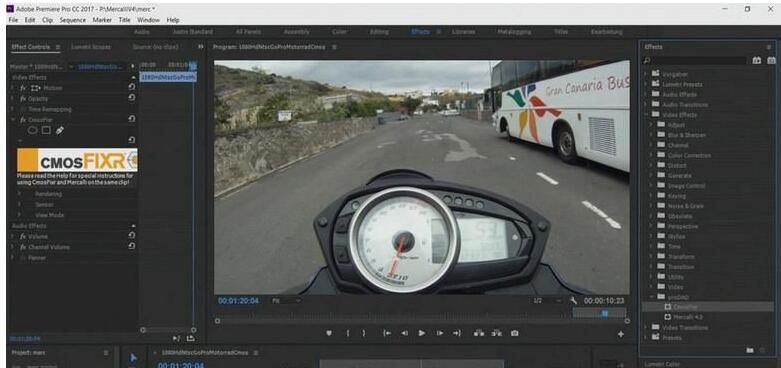Reset the Channel Volume audio effect
This screenshot has height=368, width=781.
pos(131,246)
